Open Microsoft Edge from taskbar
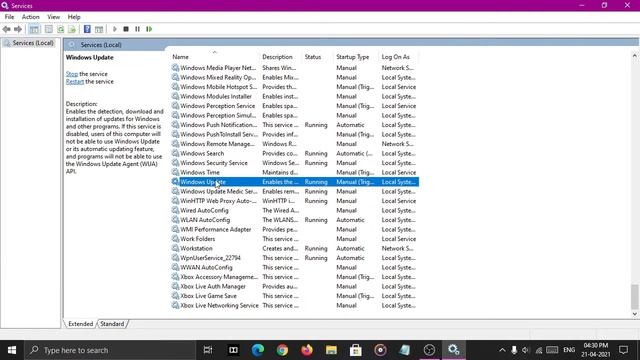This screenshot has width=640, height=360. (x=258, y=350)
